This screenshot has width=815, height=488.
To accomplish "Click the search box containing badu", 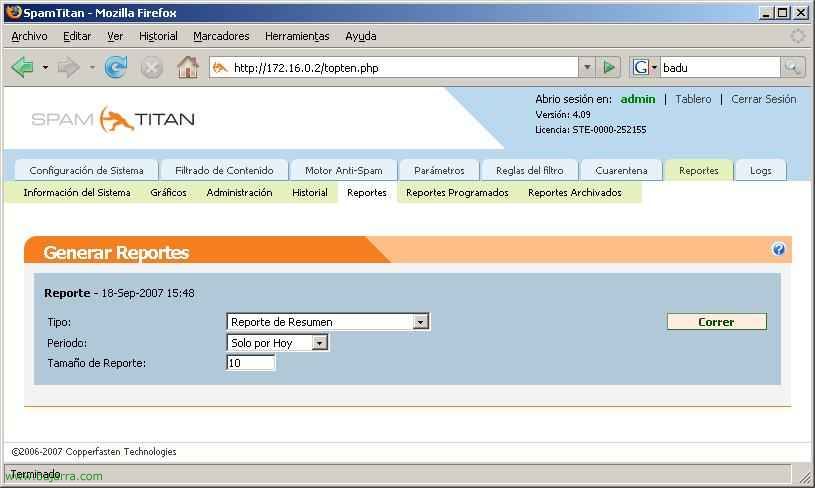I will [720, 68].
